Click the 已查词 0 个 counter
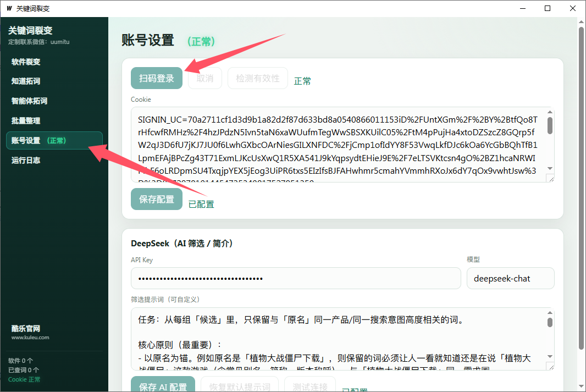Viewport: 586px width, 392px height. coord(24,370)
